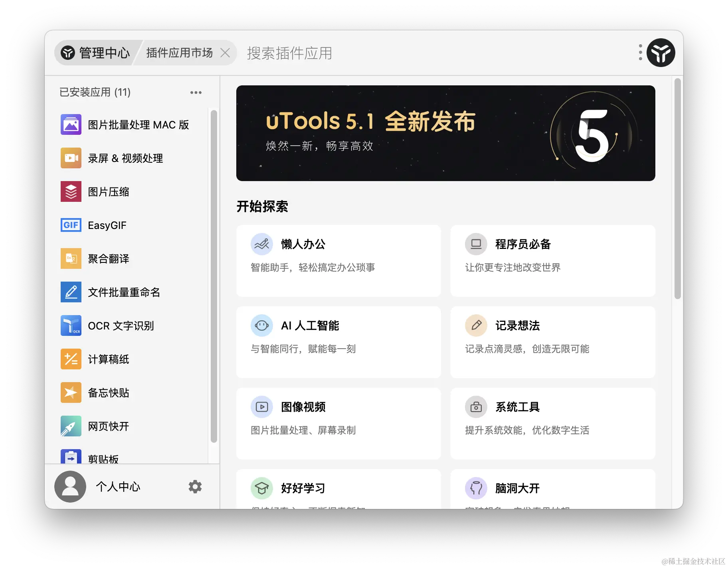This screenshot has width=728, height=568.
Task: Open the 网页快开 rocket icon
Action: pyautogui.click(x=71, y=426)
